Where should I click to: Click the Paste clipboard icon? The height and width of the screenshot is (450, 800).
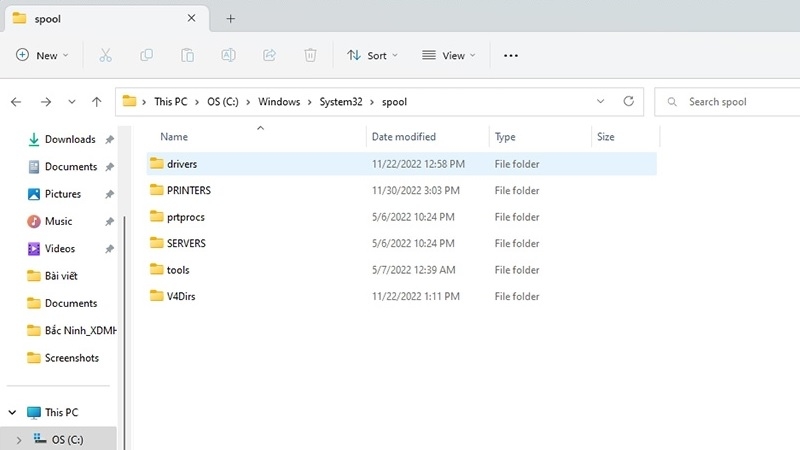point(187,55)
